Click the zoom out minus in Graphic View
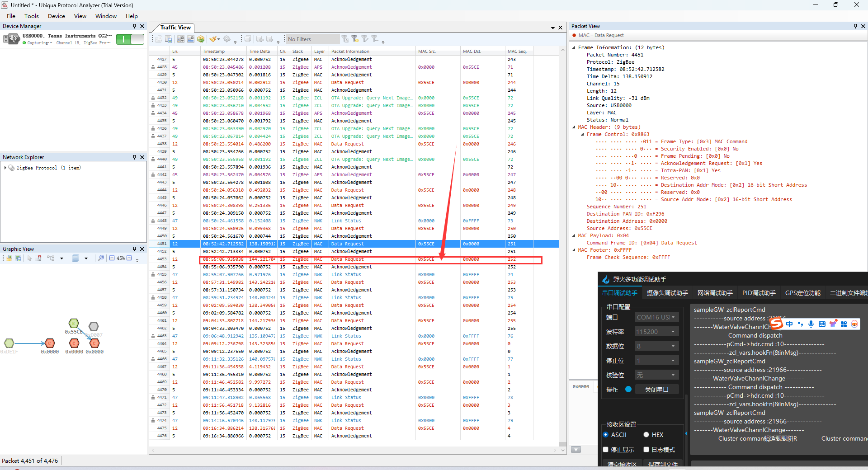This screenshot has width=868, height=470. 112,258
